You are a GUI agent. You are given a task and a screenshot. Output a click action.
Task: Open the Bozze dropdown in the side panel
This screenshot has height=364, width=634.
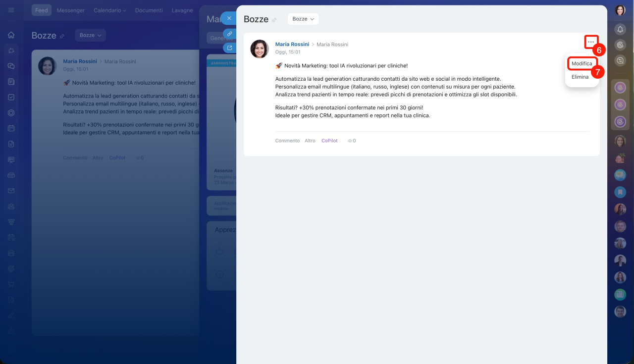[x=303, y=19]
